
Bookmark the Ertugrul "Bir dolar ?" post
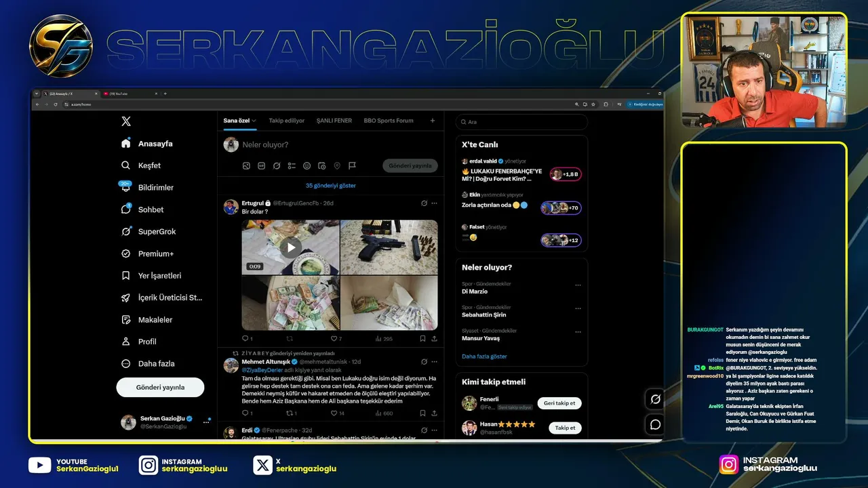[422, 338]
